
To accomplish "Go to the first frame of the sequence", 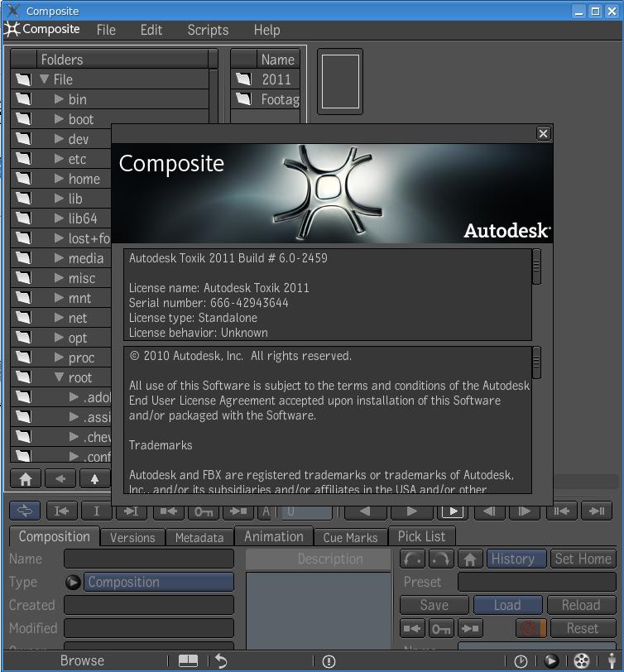I will (x=561, y=511).
